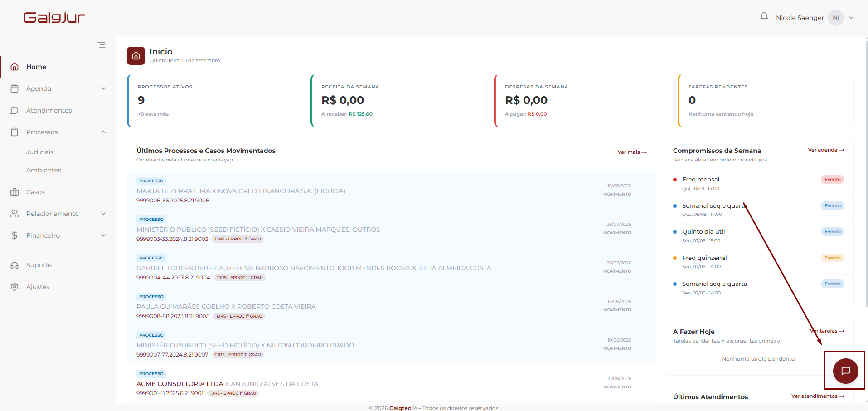Open Judiciais under Processos
The image size is (868, 411).
[x=40, y=152]
